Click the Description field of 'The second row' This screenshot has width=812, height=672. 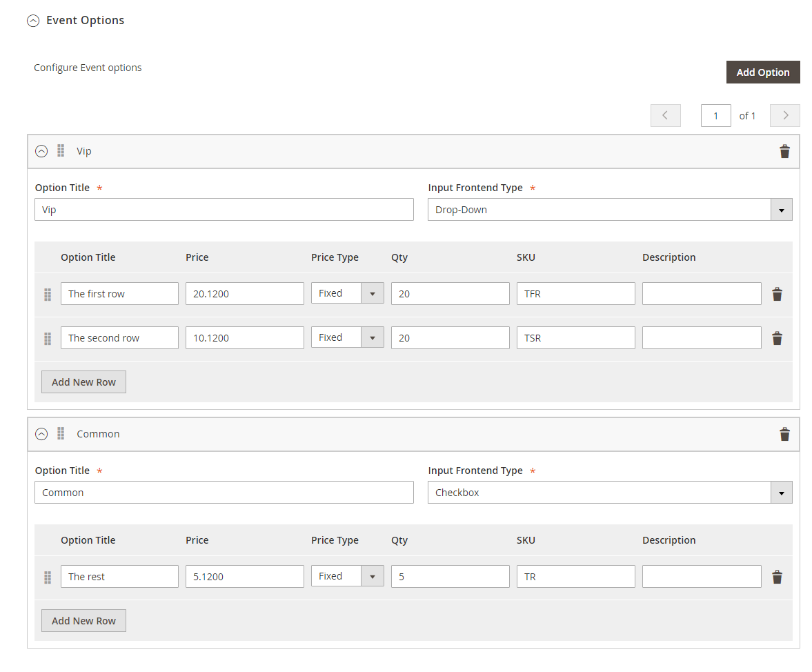coord(702,337)
